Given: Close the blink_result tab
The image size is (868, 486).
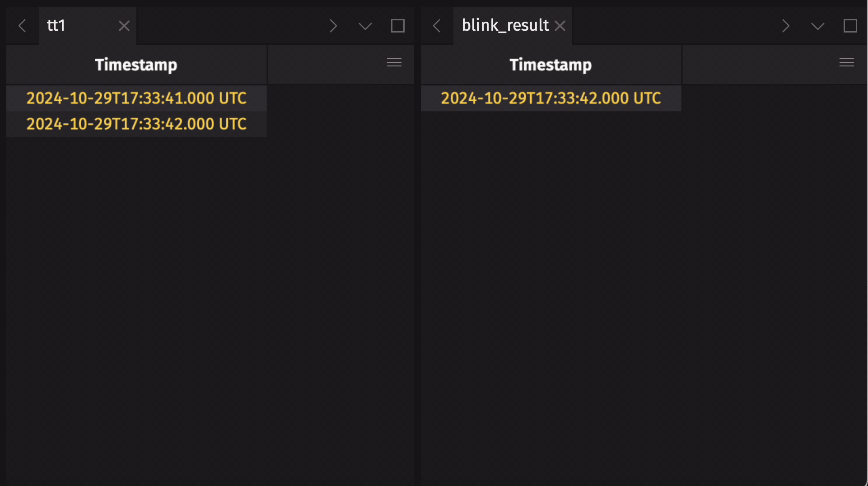Looking at the screenshot, I should pyautogui.click(x=560, y=26).
